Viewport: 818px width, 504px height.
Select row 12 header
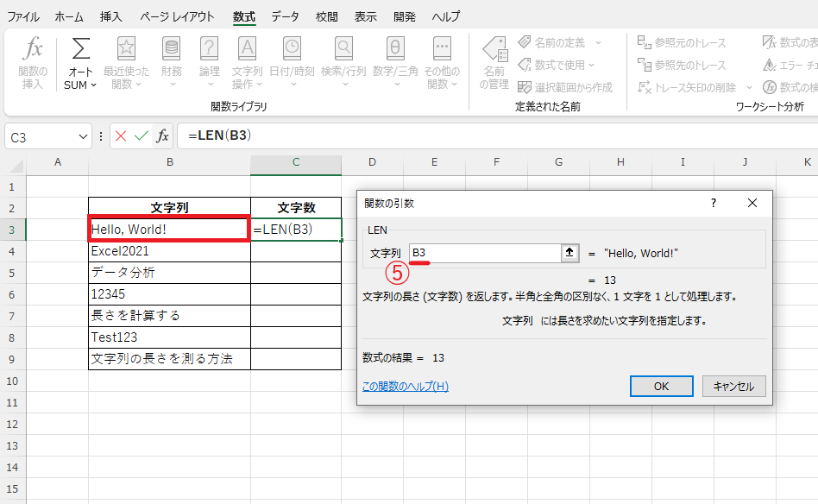(12, 425)
